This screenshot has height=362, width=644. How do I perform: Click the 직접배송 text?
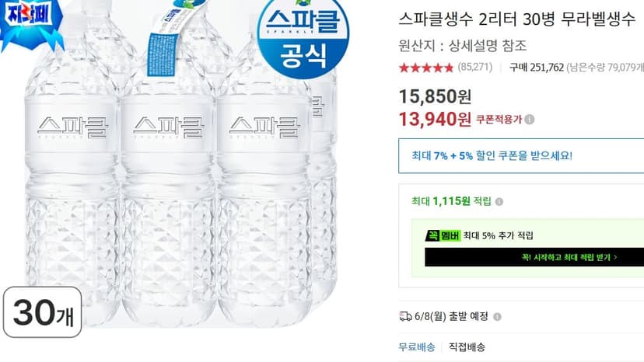coord(467,347)
